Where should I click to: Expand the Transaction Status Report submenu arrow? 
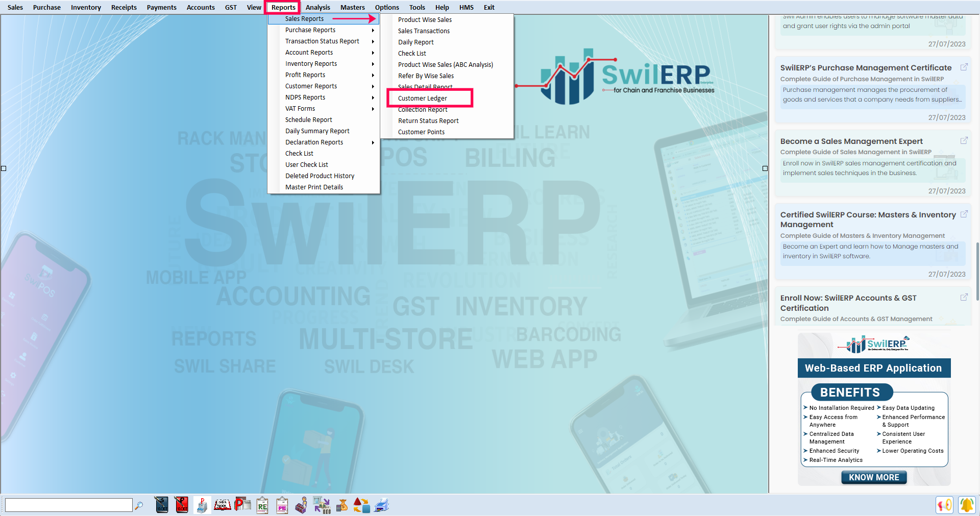(x=373, y=41)
